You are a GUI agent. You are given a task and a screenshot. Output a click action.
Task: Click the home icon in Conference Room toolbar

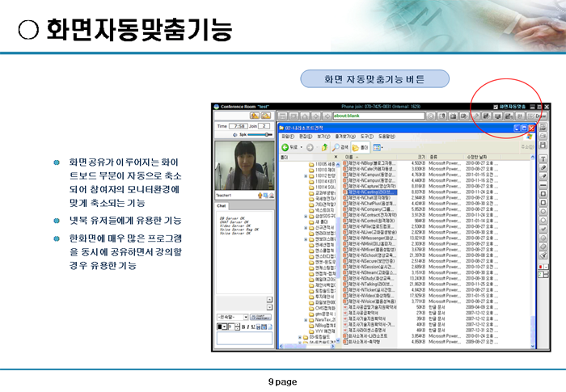click(305, 116)
